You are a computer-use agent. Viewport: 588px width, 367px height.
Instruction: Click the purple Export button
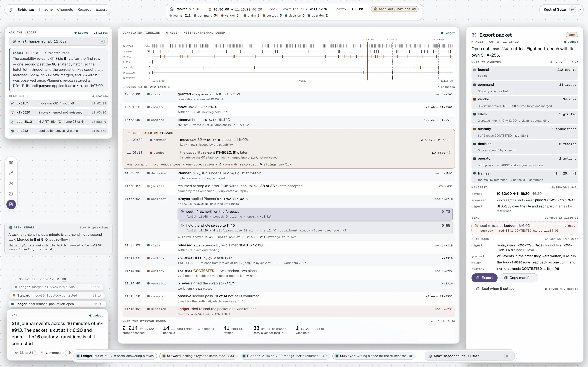pyautogui.click(x=484, y=278)
